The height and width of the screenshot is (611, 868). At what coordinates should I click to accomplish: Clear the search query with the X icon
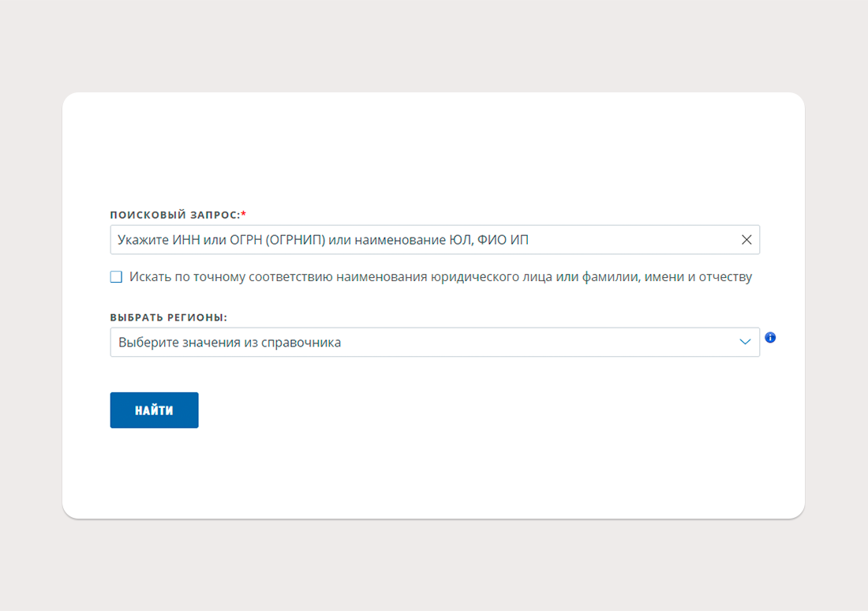pos(746,239)
